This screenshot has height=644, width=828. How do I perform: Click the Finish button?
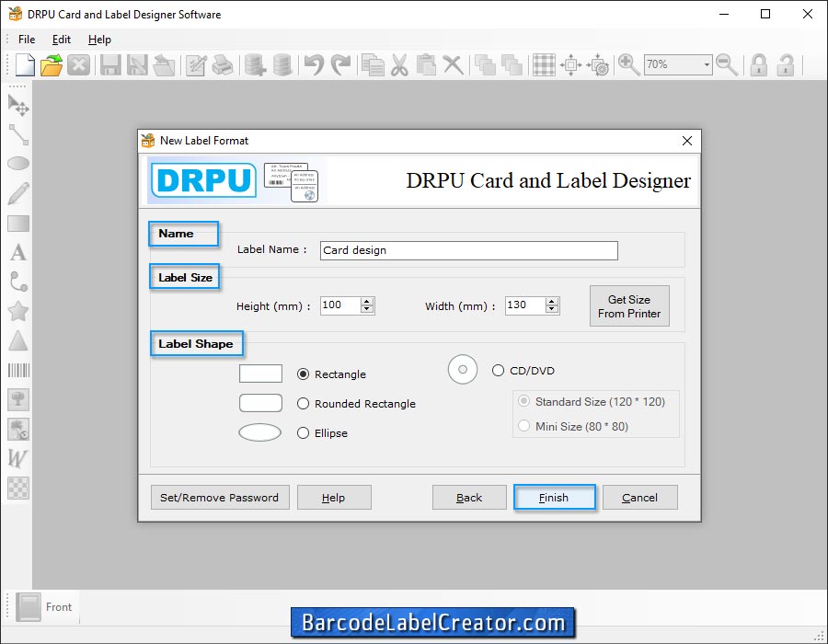[x=555, y=497]
